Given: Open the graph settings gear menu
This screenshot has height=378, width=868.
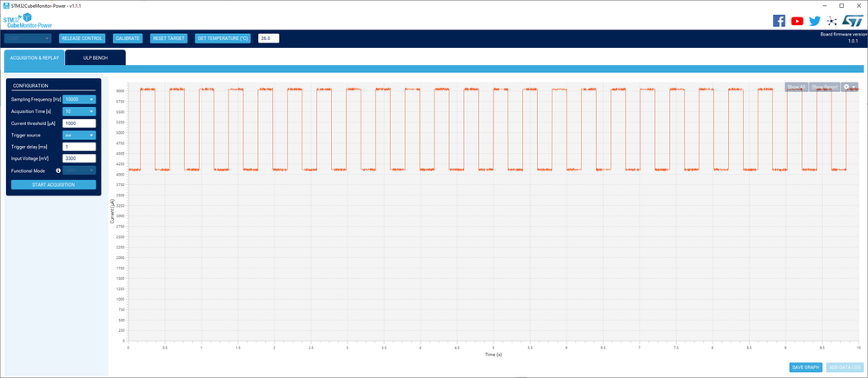Looking at the screenshot, I should coord(850,87).
